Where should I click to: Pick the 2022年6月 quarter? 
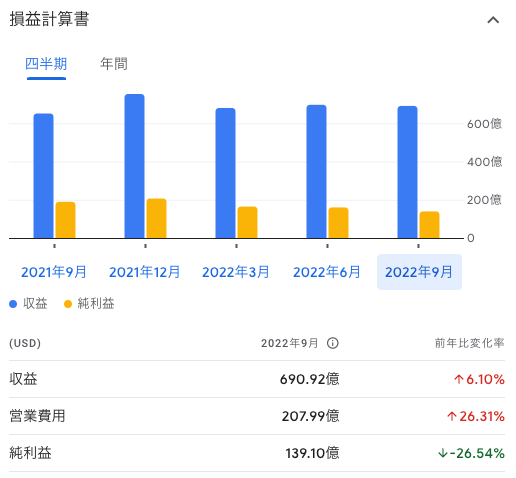point(327,272)
